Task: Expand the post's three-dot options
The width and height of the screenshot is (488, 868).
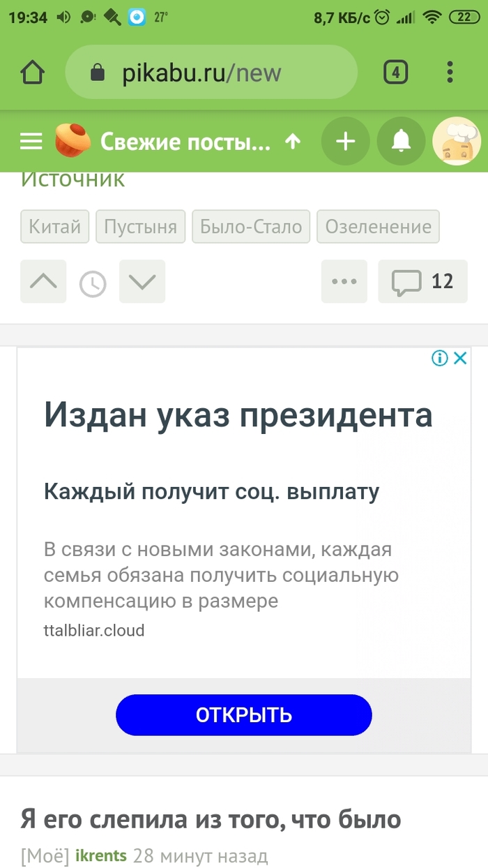Action: 344,281
